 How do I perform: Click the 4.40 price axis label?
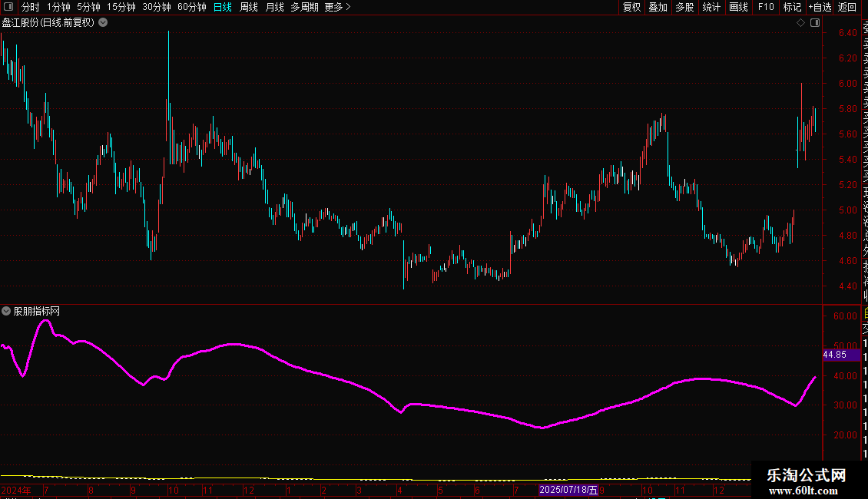click(847, 286)
